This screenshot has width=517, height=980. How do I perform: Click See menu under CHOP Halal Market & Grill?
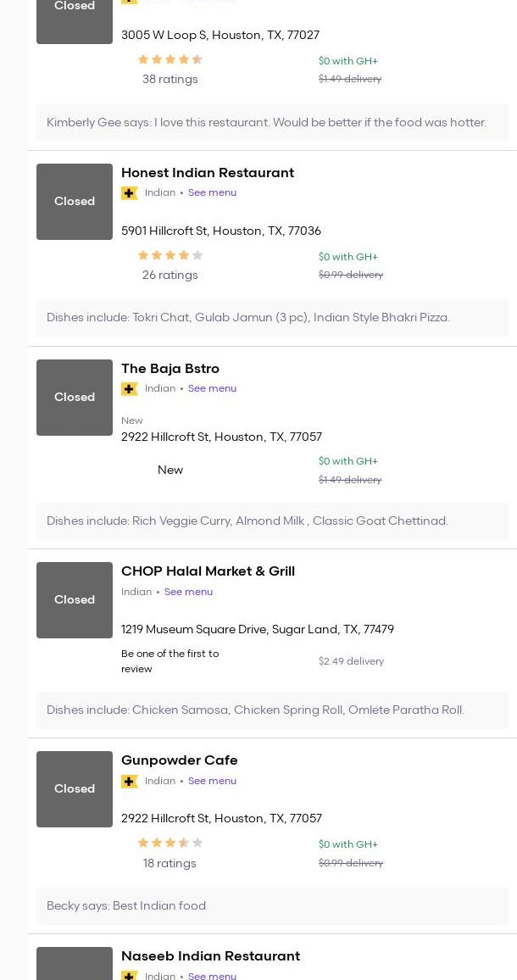pyautogui.click(x=188, y=593)
